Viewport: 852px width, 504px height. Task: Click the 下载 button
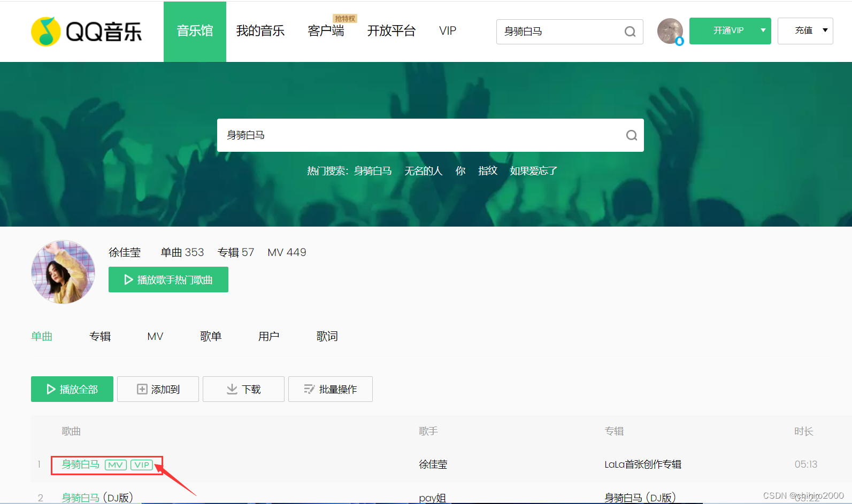[243, 389]
